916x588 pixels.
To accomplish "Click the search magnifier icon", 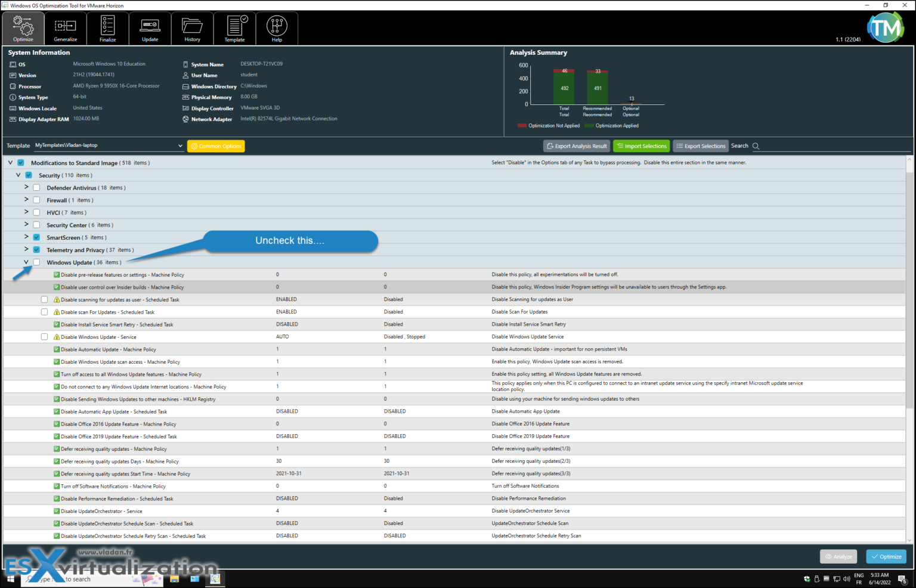I will [756, 146].
